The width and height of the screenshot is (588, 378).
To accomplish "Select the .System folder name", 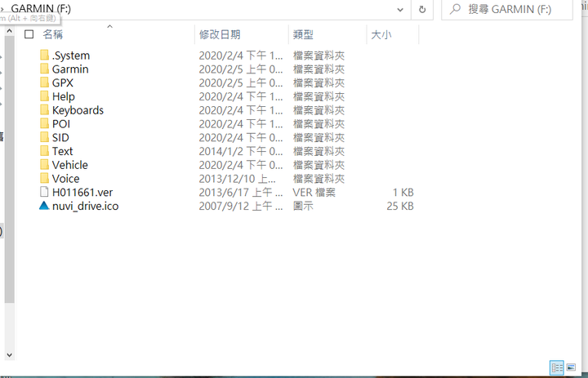I will coord(71,56).
